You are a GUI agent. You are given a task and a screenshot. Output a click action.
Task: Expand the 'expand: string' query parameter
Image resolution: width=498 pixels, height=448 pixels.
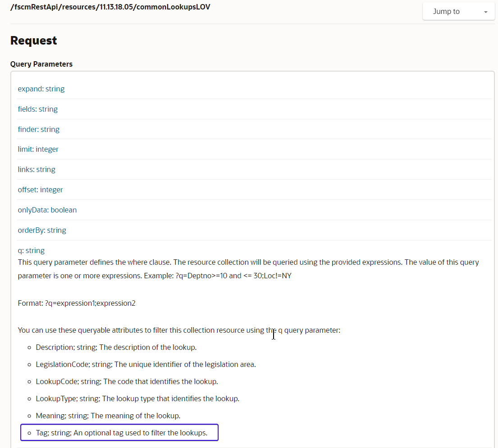[41, 89]
